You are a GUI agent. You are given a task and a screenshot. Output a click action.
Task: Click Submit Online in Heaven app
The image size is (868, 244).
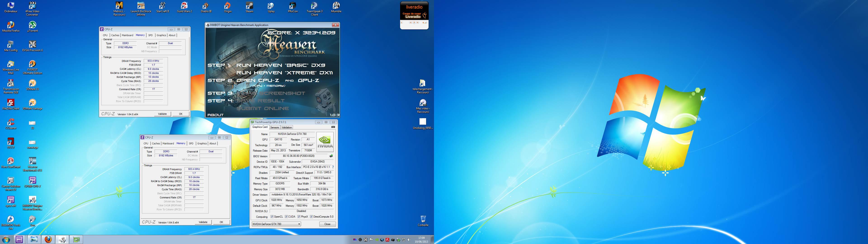pos(262,108)
